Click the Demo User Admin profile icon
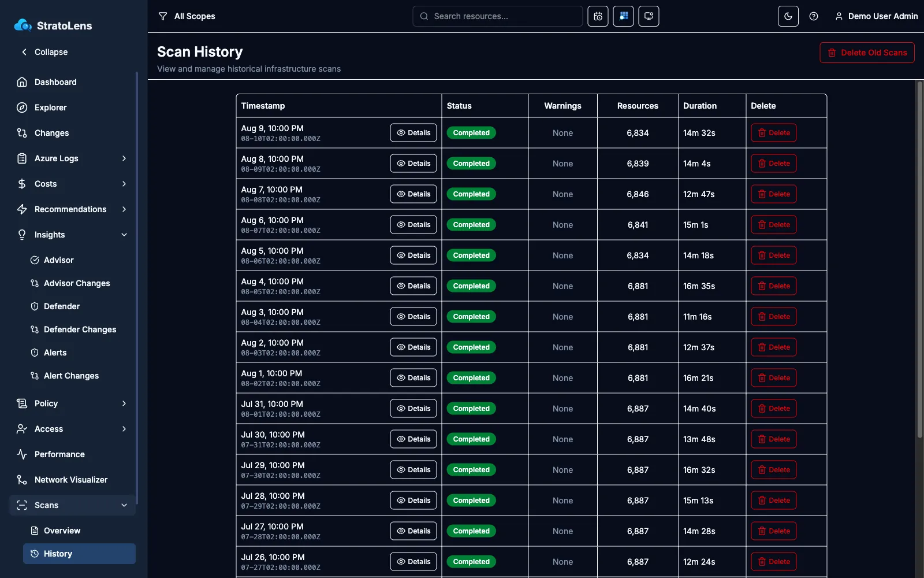 point(839,16)
